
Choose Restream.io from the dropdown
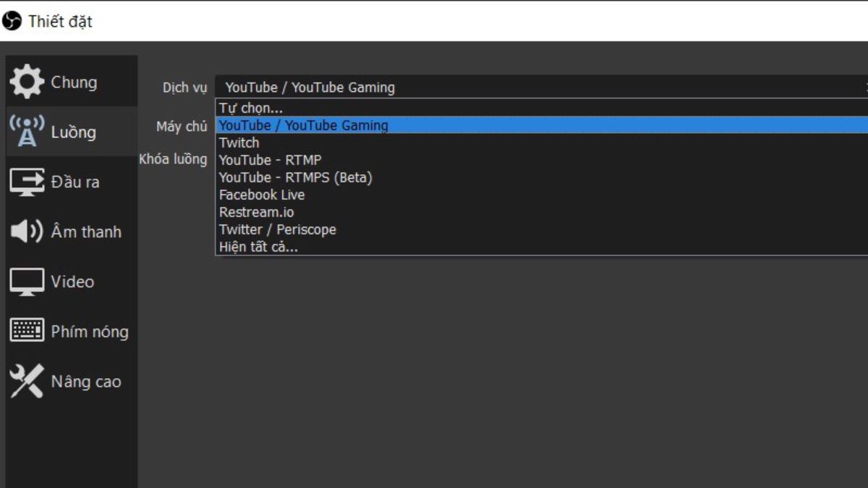(x=255, y=212)
